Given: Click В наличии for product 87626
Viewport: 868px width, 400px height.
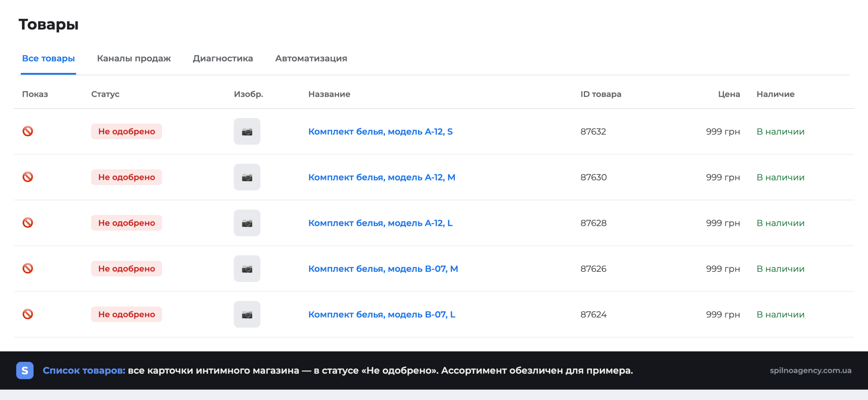Looking at the screenshot, I should tap(781, 268).
